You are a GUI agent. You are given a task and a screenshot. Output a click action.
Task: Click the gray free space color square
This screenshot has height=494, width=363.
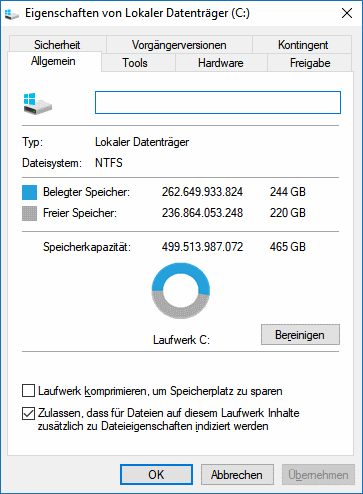click(x=29, y=214)
